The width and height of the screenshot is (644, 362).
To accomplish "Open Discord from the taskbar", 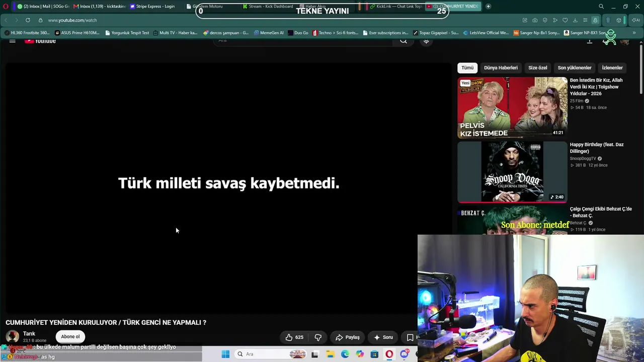I will [x=404, y=354].
